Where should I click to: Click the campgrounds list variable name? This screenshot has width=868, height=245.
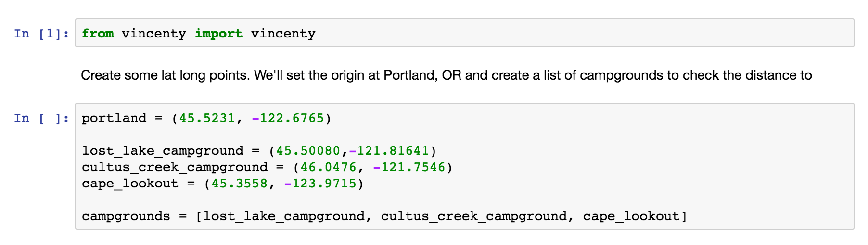[126, 216]
